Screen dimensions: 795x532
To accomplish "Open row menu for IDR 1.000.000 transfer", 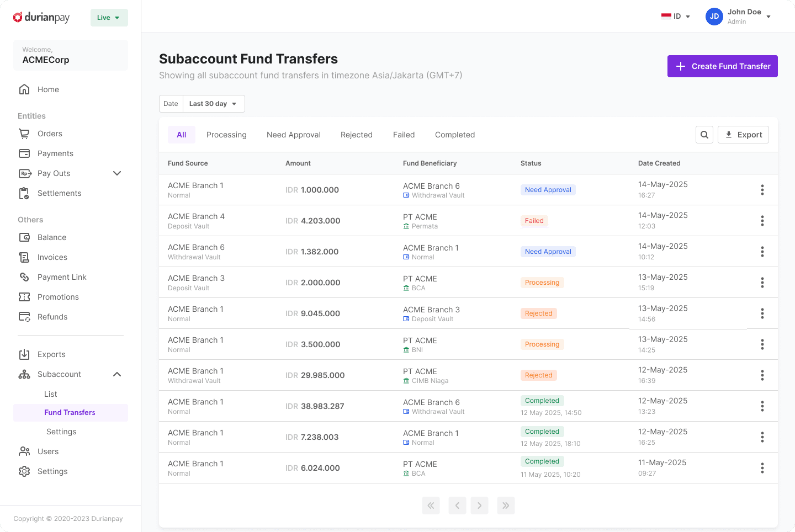I will (x=762, y=190).
